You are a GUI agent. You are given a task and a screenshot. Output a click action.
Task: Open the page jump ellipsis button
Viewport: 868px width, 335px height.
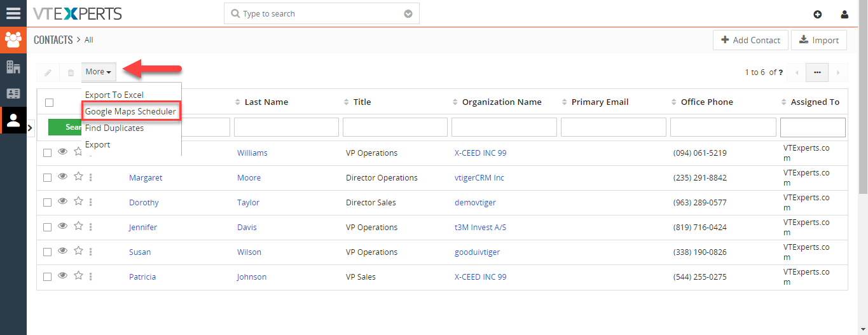pos(817,72)
